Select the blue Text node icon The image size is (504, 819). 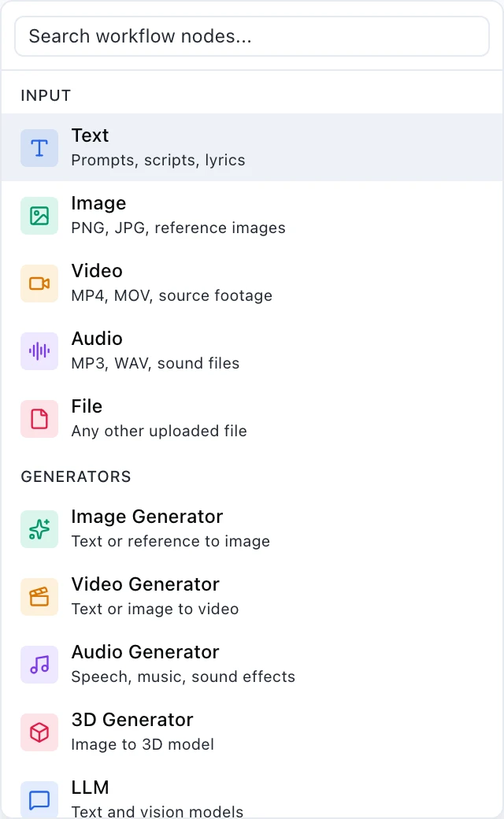pyautogui.click(x=39, y=148)
